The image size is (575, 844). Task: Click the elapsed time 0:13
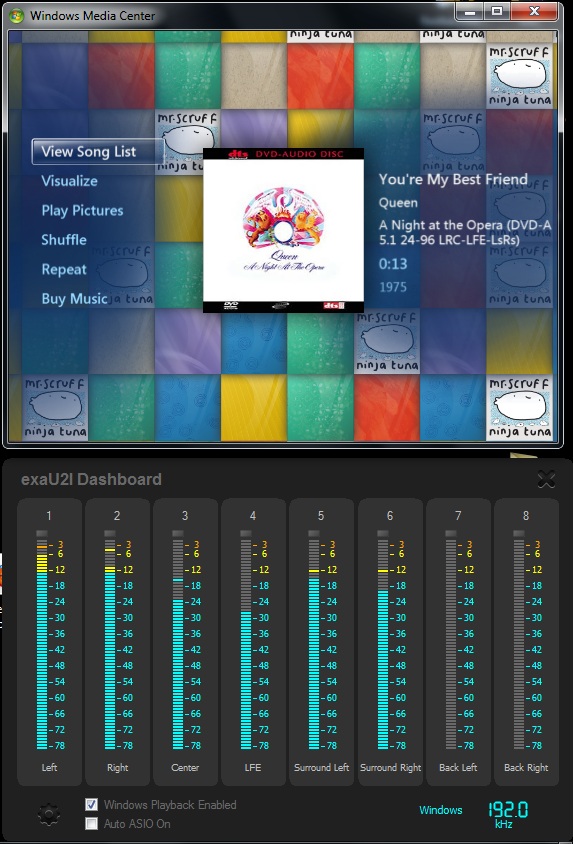[x=393, y=264]
